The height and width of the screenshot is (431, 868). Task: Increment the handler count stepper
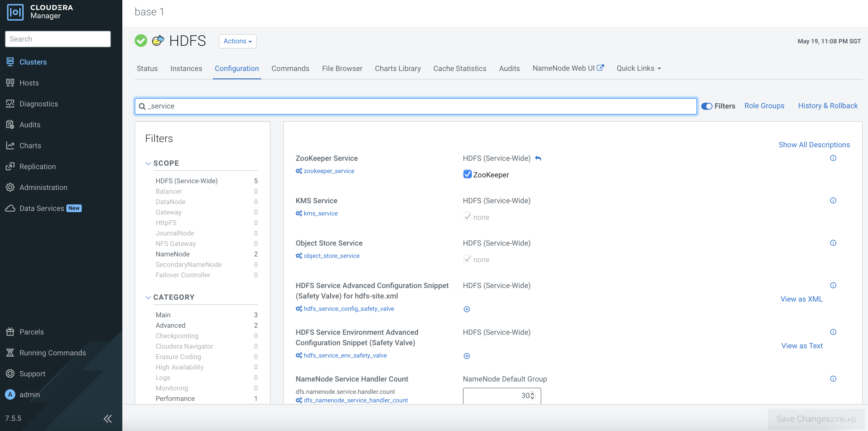pyautogui.click(x=532, y=393)
